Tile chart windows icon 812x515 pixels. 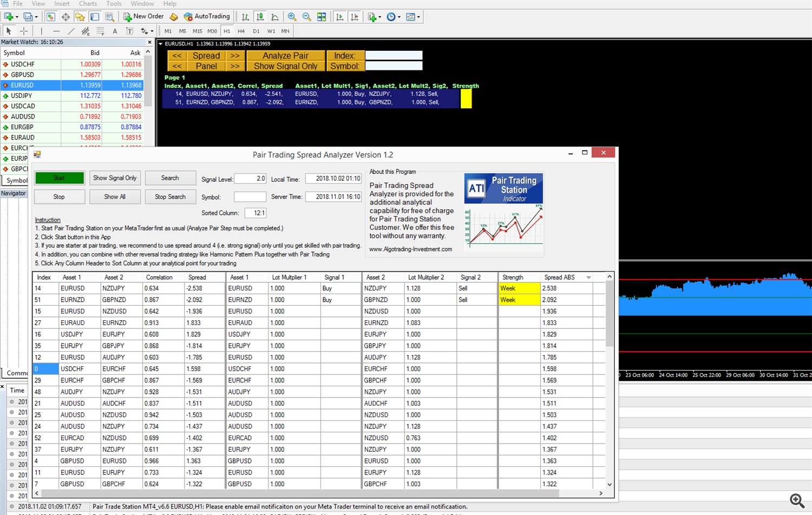[322, 17]
